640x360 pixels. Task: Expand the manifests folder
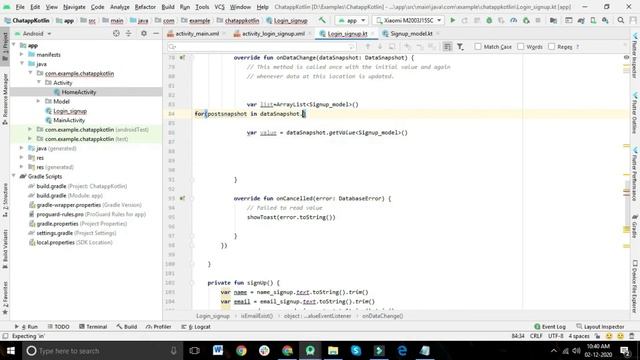(22, 54)
